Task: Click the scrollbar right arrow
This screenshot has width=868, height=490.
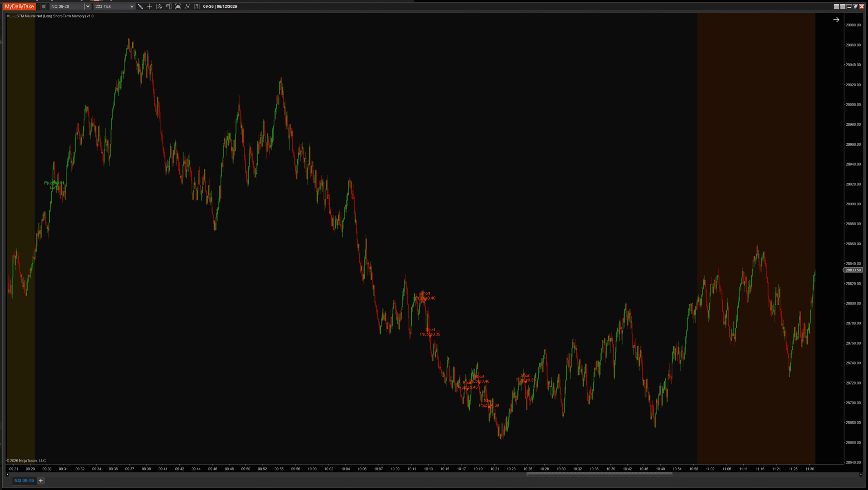Action: tap(861, 474)
